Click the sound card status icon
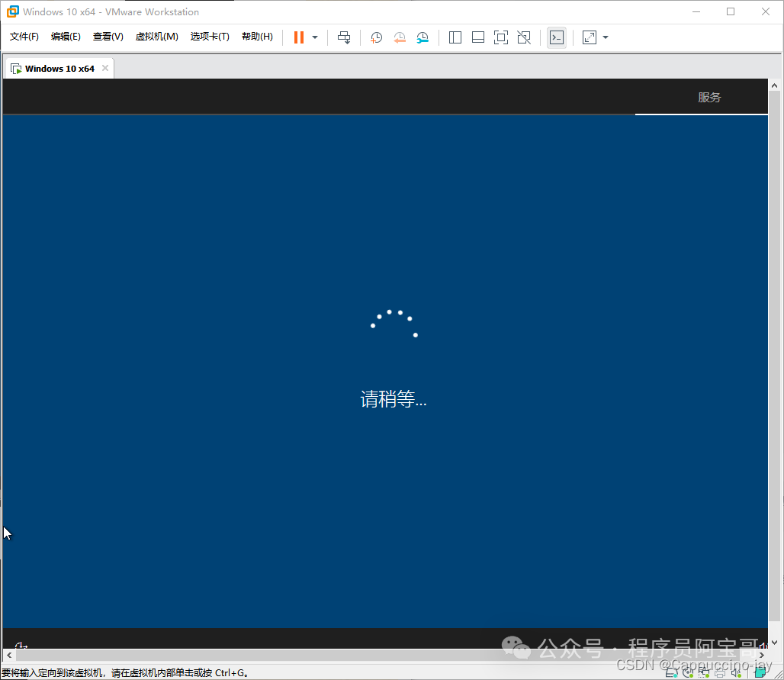784x680 pixels. pyautogui.click(x=736, y=673)
